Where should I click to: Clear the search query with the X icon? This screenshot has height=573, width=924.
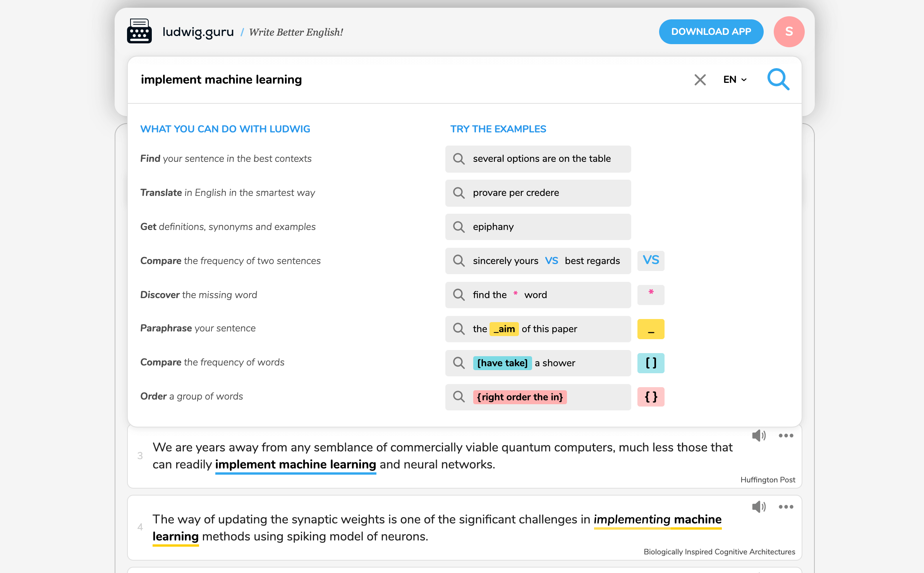(x=700, y=80)
